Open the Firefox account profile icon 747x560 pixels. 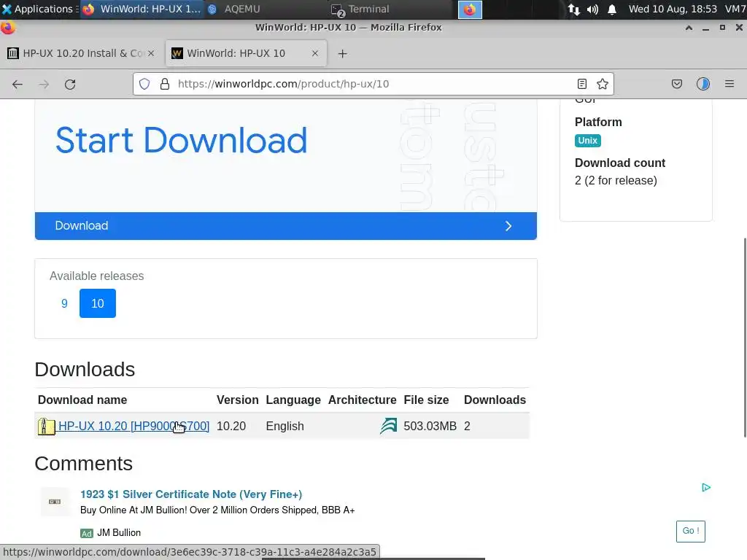703,85
